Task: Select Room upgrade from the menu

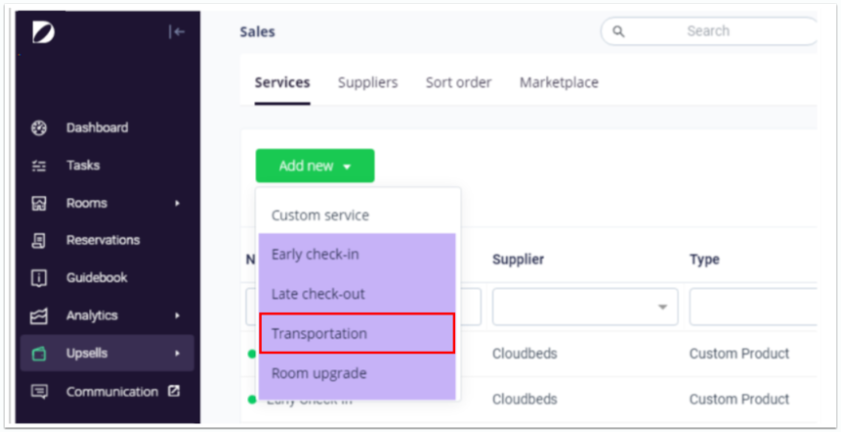Action: 319,373
